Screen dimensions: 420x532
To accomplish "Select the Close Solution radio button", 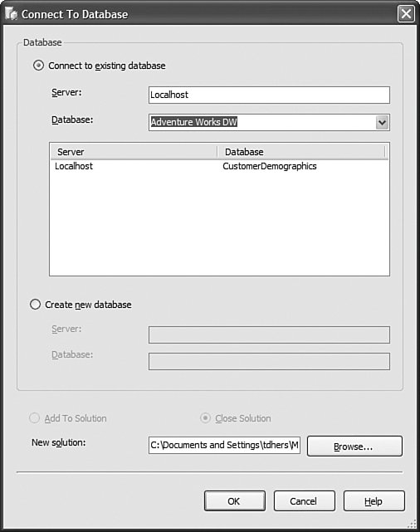I will (205, 418).
